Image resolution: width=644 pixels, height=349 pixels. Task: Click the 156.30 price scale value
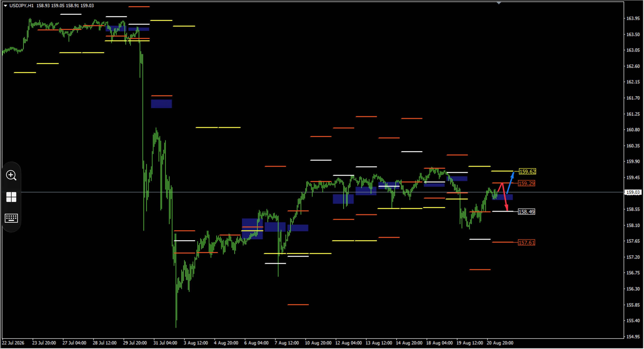pos(633,289)
